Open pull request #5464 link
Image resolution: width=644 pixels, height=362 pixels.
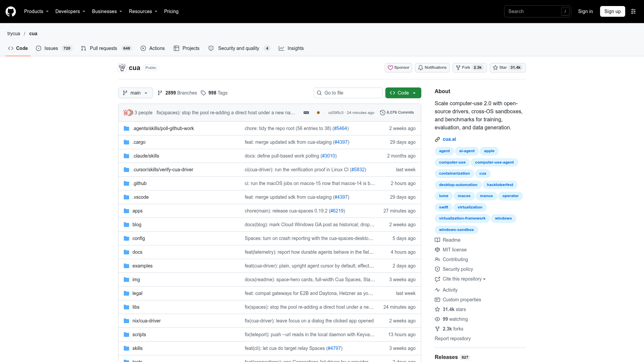click(340, 128)
